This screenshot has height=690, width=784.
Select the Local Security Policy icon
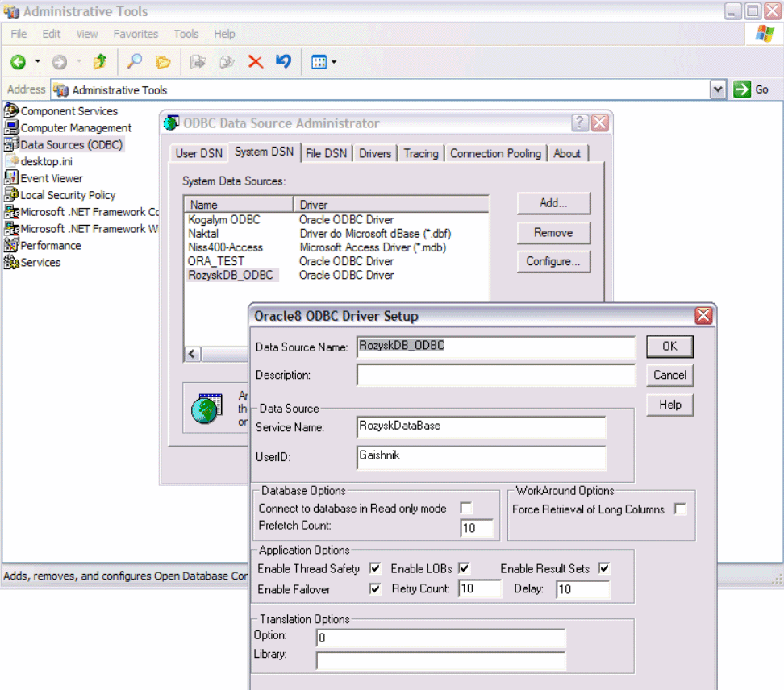pyautogui.click(x=11, y=195)
